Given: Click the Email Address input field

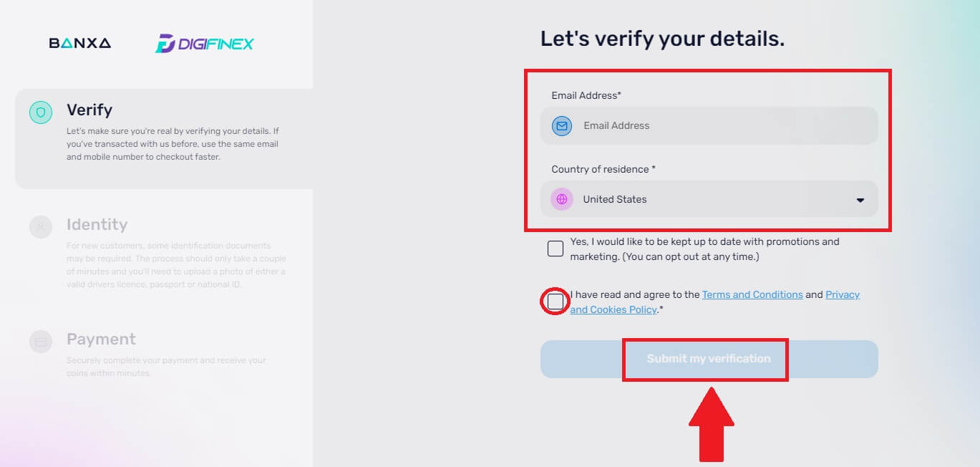Looking at the screenshot, I should [709, 125].
